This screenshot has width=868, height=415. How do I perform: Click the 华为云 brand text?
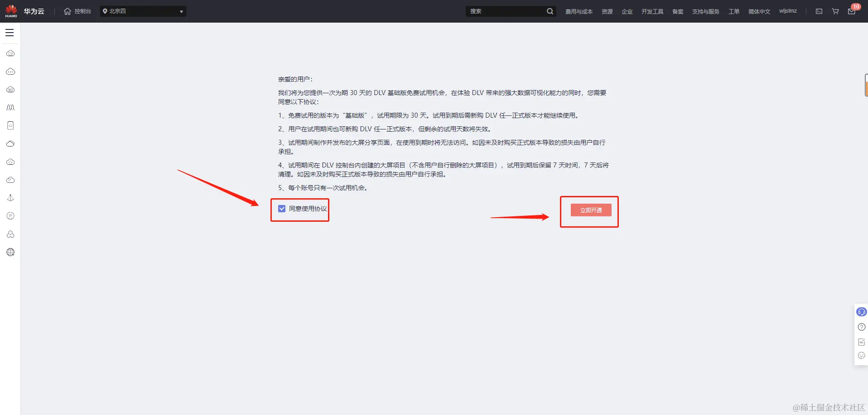pyautogui.click(x=34, y=11)
